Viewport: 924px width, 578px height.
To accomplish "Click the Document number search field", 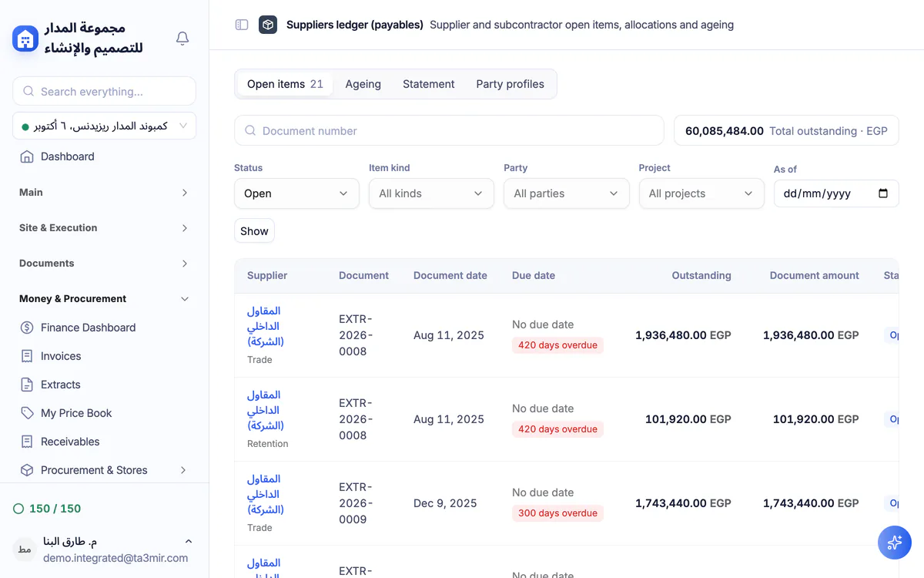I will tap(449, 131).
